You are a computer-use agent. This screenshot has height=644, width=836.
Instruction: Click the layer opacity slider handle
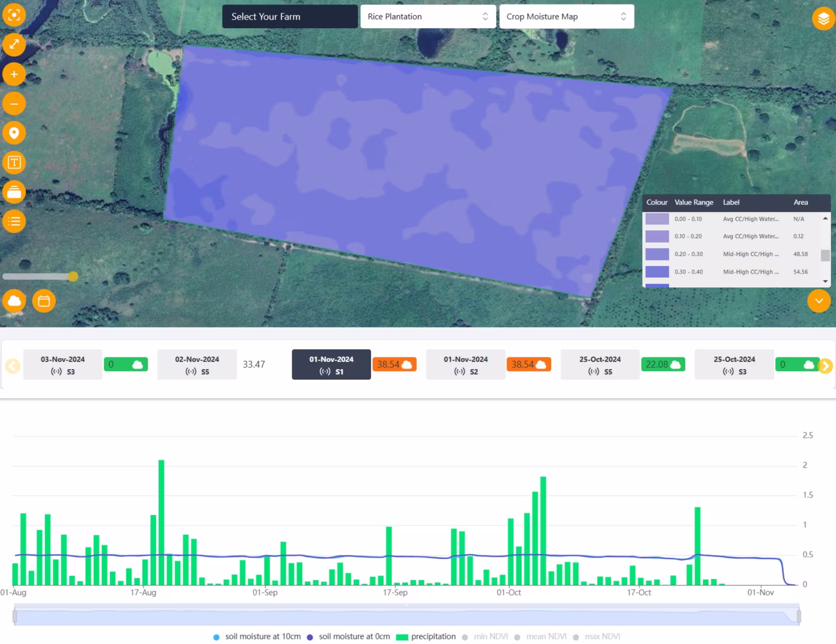(x=73, y=276)
